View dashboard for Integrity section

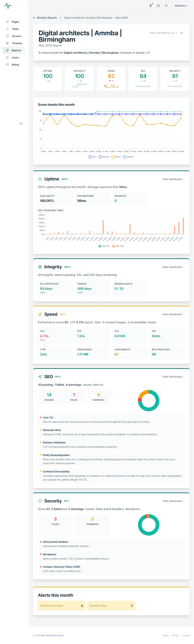click(173, 267)
